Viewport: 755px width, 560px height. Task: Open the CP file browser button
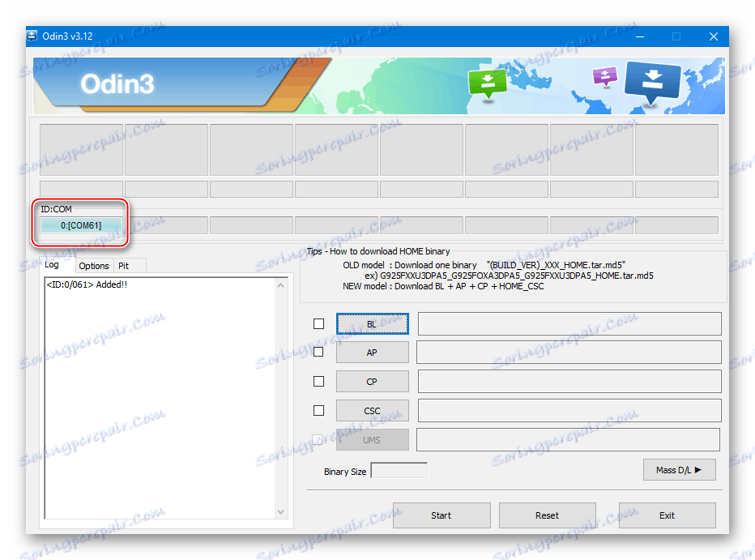pos(372,382)
